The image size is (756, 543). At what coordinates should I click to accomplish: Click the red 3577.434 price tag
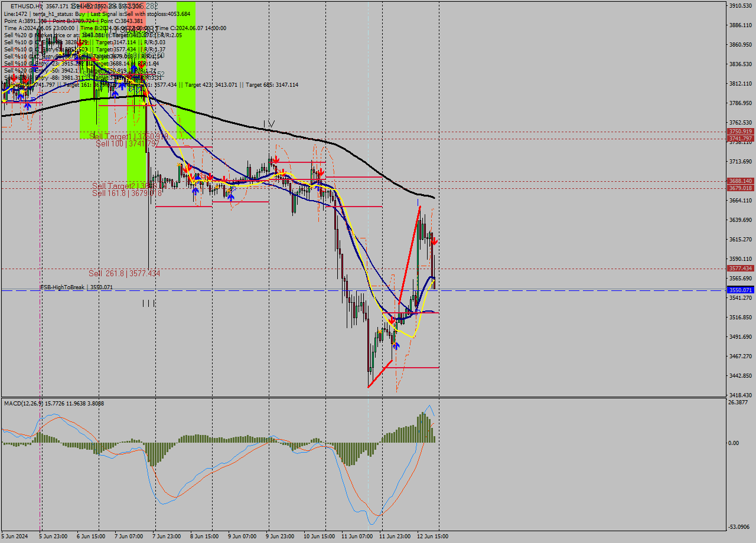(x=741, y=269)
